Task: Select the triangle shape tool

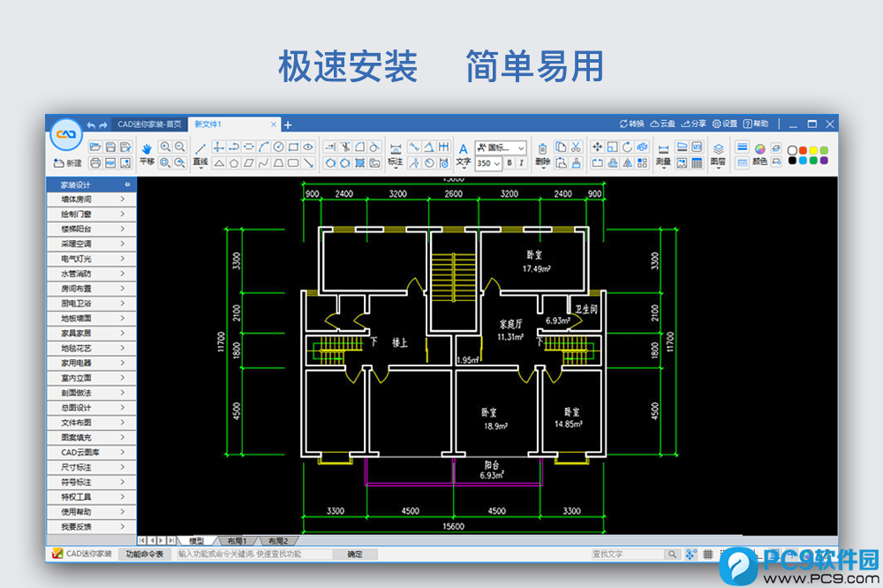Action: pyautogui.click(x=219, y=163)
